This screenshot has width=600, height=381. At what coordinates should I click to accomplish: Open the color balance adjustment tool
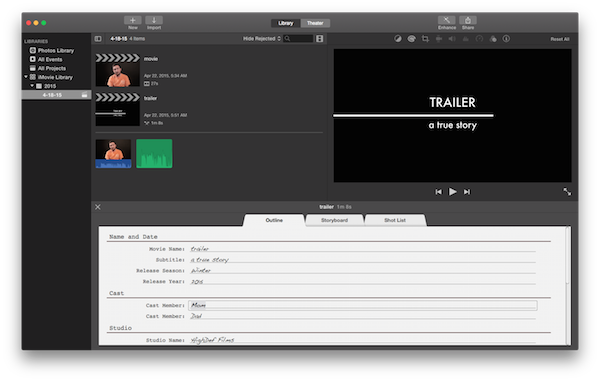398,39
